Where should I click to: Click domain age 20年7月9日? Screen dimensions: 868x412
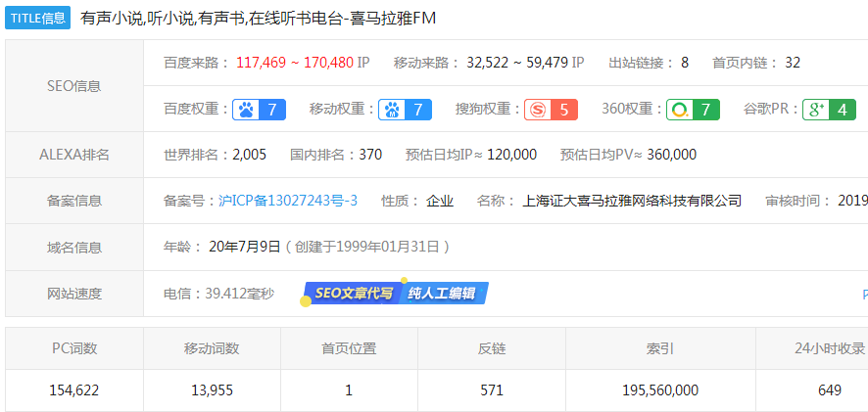[x=245, y=247]
